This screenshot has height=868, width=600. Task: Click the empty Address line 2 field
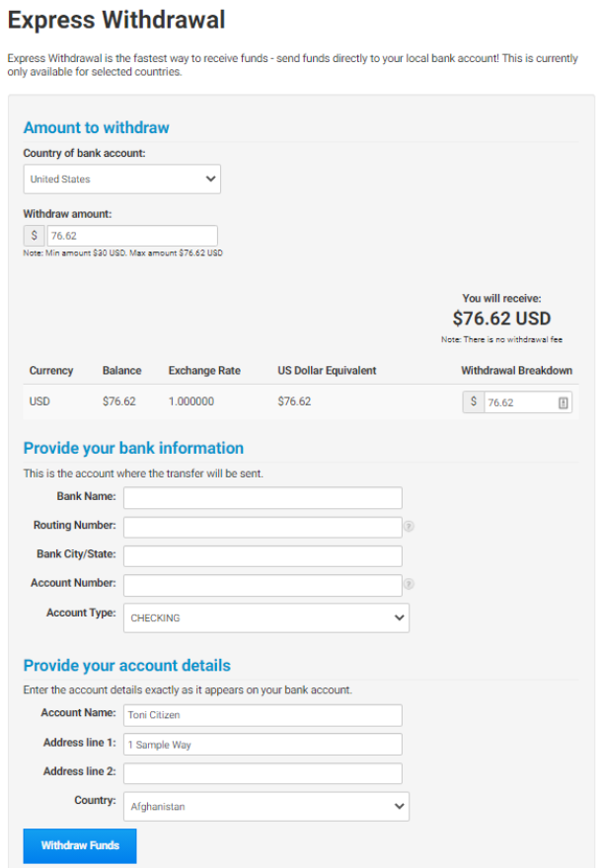pos(262,773)
